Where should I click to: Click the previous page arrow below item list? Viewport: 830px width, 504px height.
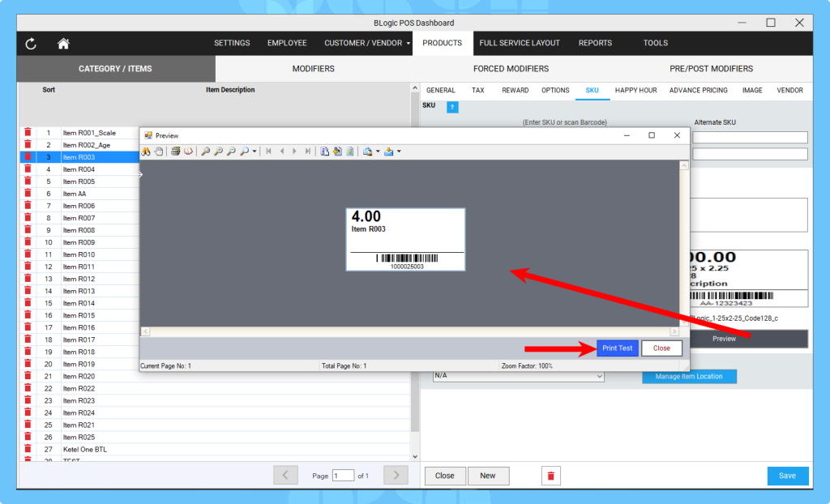pos(285,476)
